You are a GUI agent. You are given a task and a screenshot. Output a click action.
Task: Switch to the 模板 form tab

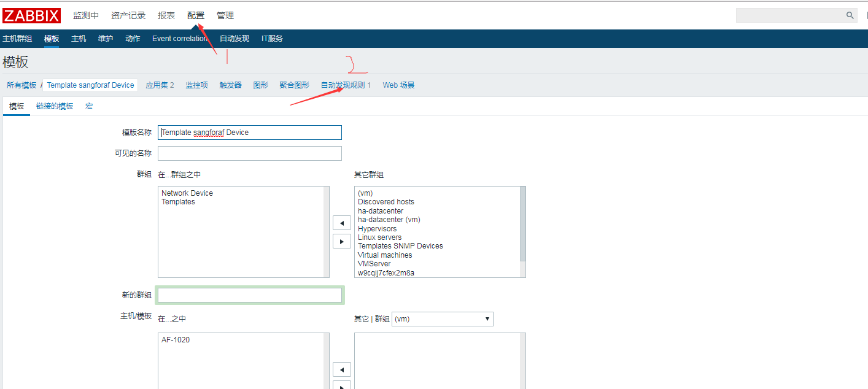point(17,106)
